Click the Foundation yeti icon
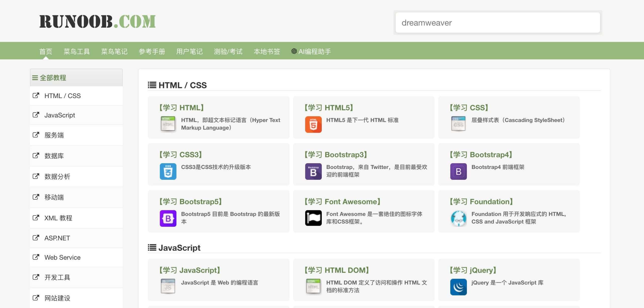Image resolution: width=644 pixels, height=308 pixels. 458,218
